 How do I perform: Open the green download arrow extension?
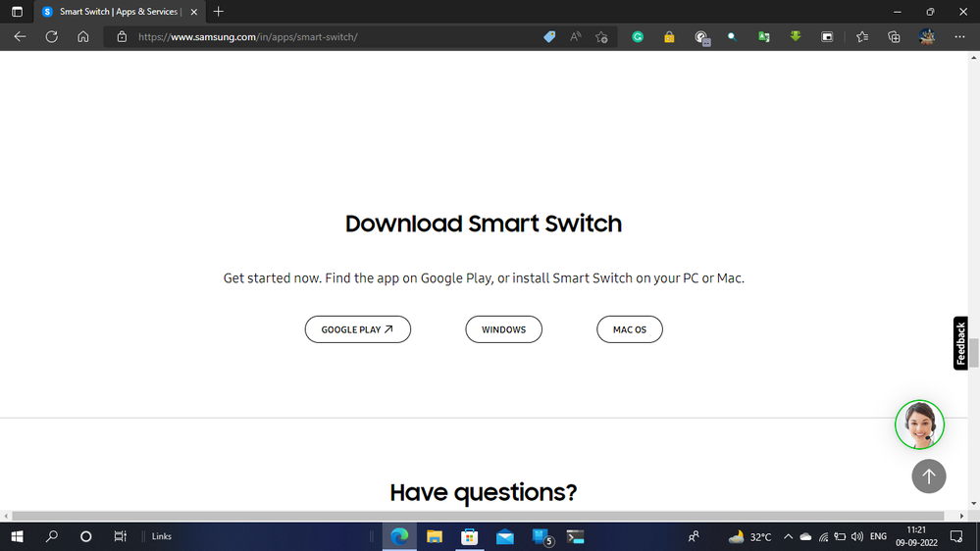point(796,37)
